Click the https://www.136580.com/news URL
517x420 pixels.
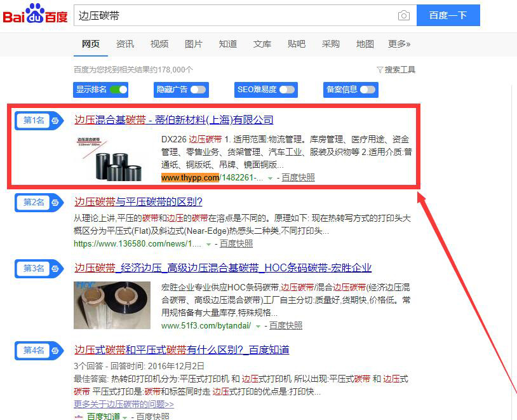click(137, 244)
